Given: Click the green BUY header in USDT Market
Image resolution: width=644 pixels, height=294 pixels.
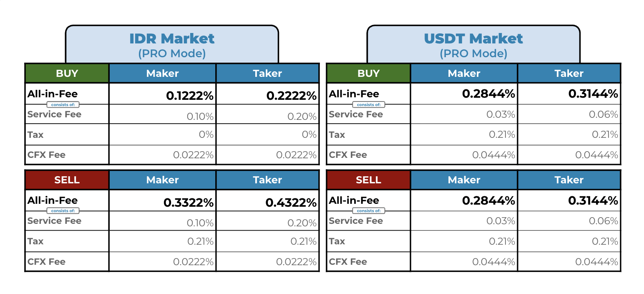Looking at the screenshot, I should pyautogui.click(x=368, y=73).
